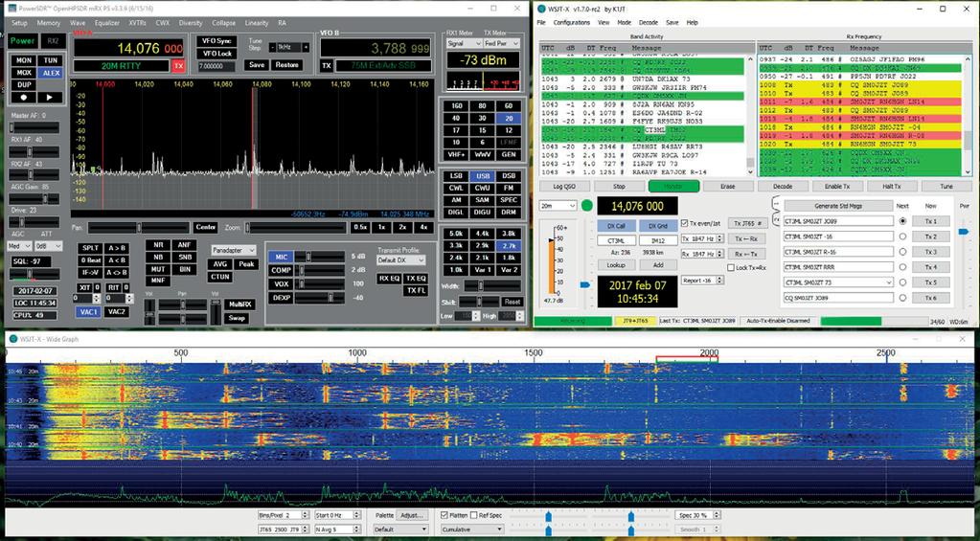Viewport: 980px width, 541px height.
Task: Click the Enable Tx button
Action: coord(837,186)
